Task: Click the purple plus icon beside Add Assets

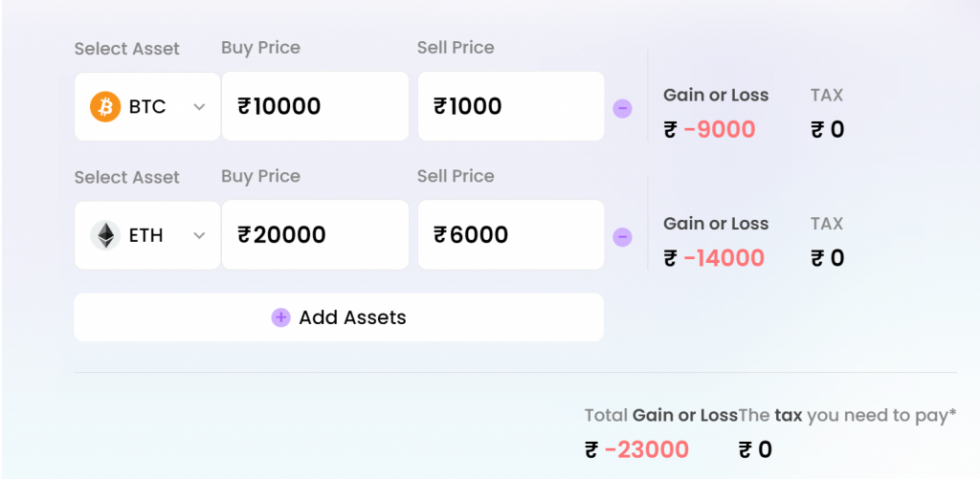Action: pos(280,317)
